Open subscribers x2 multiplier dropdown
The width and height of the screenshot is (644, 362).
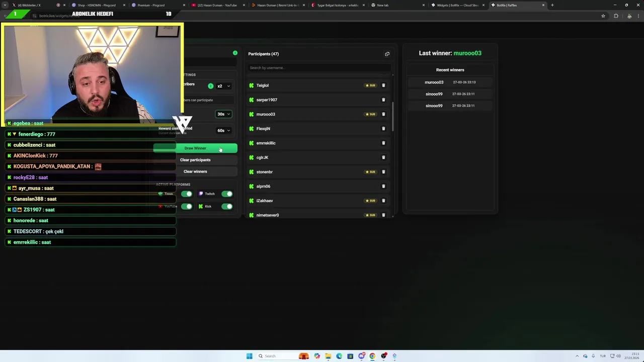click(x=223, y=86)
